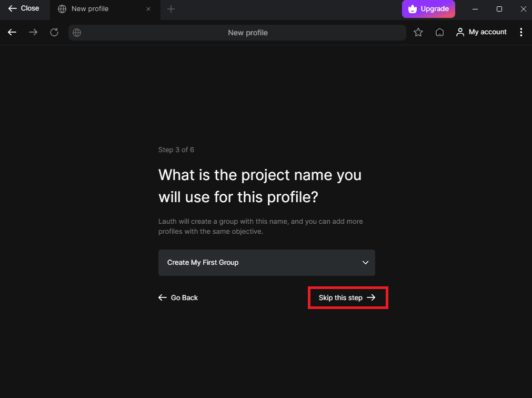
Task: Click the Close button with left arrow
Action: click(x=24, y=8)
